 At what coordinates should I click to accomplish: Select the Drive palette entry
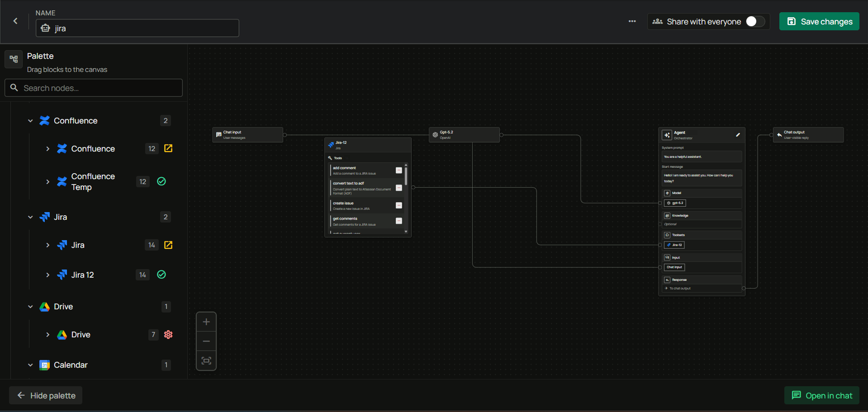(x=81, y=335)
